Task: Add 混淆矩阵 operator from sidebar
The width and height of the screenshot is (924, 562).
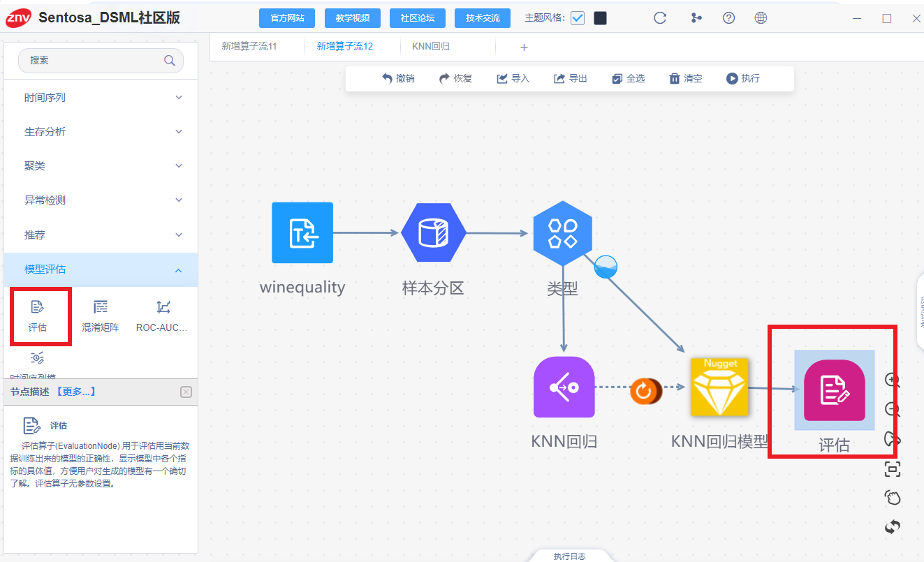Action: coord(101,315)
